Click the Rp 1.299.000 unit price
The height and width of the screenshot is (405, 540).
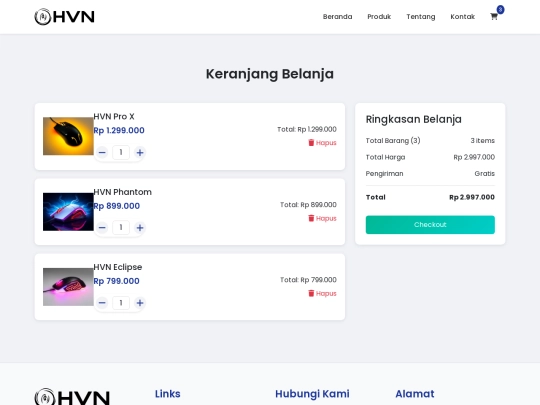(119, 130)
